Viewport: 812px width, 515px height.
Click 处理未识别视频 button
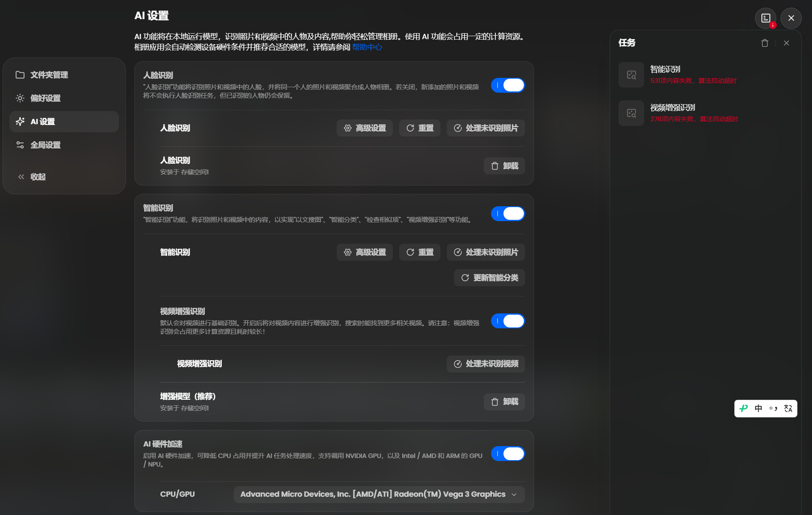[486, 364]
